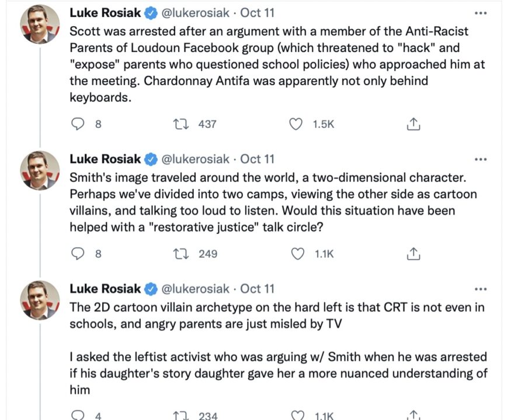Reply to the Chardonnay Antifa tweet

point(78,124)
